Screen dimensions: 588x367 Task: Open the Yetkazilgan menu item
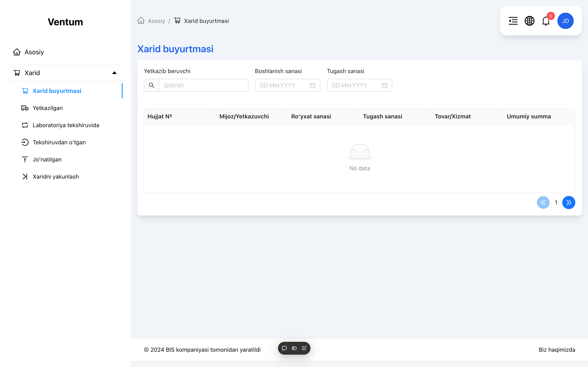[65, 108]
